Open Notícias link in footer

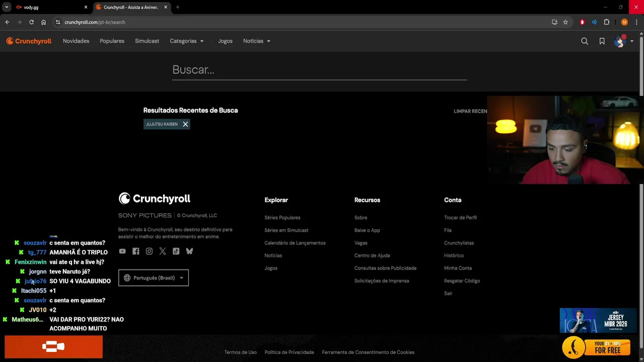coord(273,255)
